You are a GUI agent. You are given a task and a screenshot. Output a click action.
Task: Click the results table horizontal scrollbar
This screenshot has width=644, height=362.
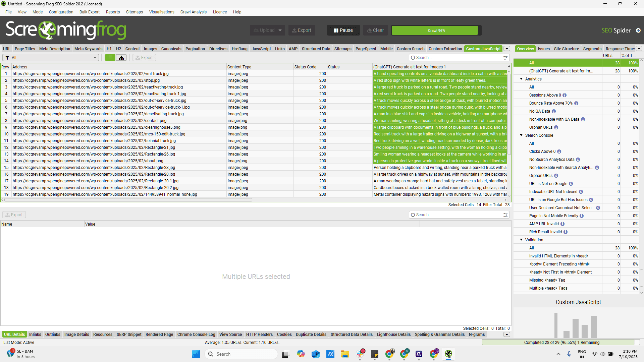point(128,200)
